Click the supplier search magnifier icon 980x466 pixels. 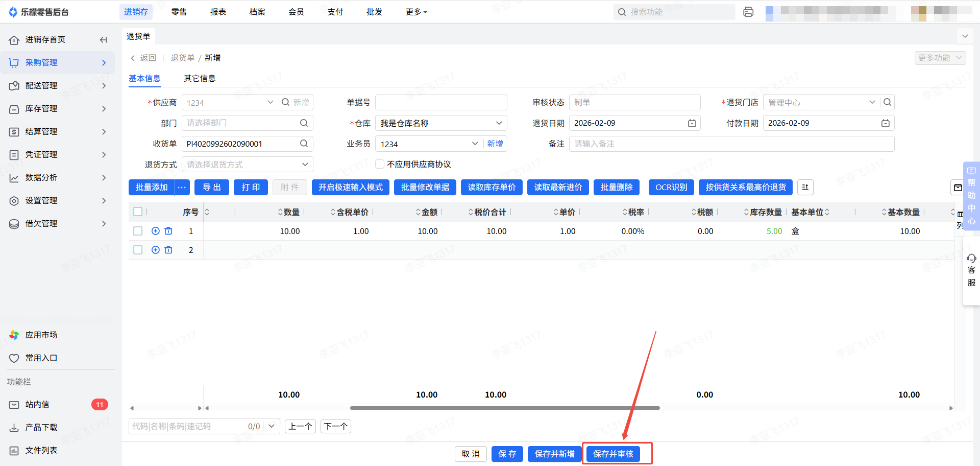pos(286,102)
